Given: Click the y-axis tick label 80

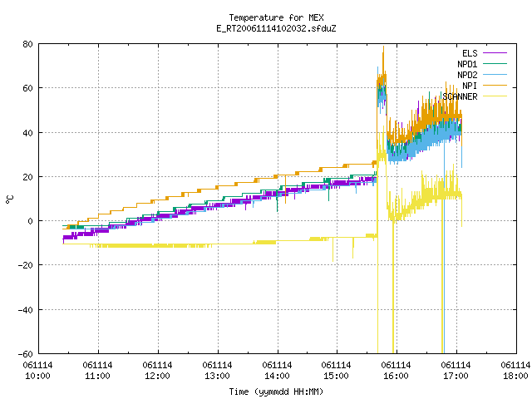Looking at the screenshot, I should (27, 44).
